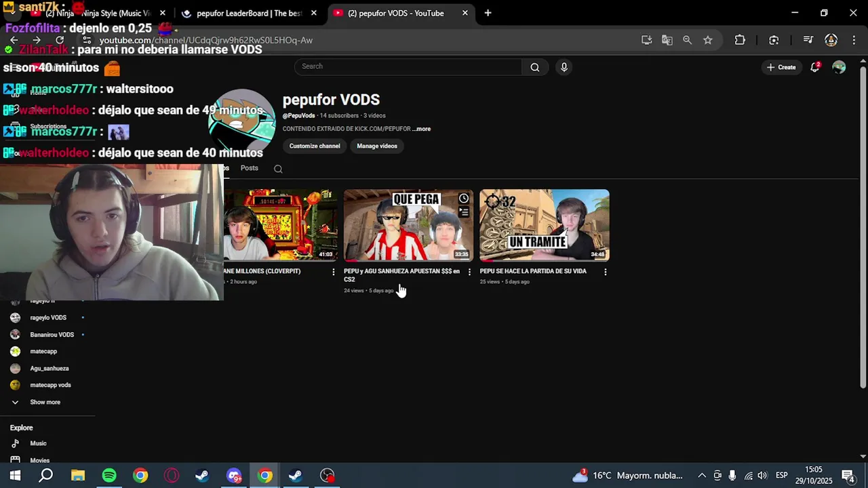Image resolution: width=868 pixels, height=488 pixels.
Task: Open Opera GX from taskbar
Action: click(172, 476)
